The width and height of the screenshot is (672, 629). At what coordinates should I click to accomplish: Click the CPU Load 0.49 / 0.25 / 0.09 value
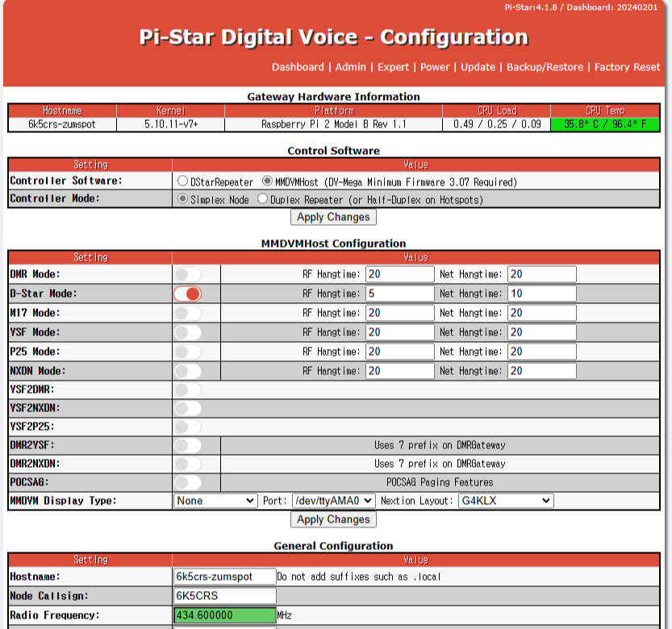[x=497, y=124]
